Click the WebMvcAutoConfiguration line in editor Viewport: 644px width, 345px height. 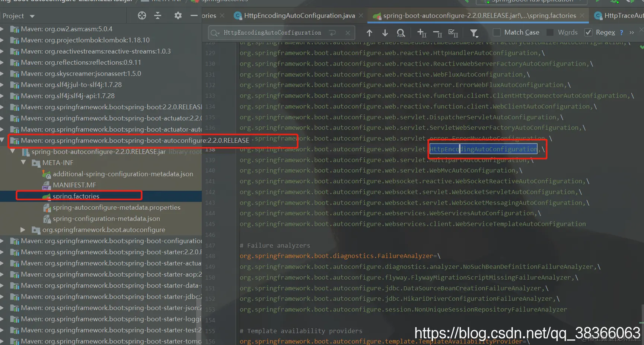[x=381, y=170]
